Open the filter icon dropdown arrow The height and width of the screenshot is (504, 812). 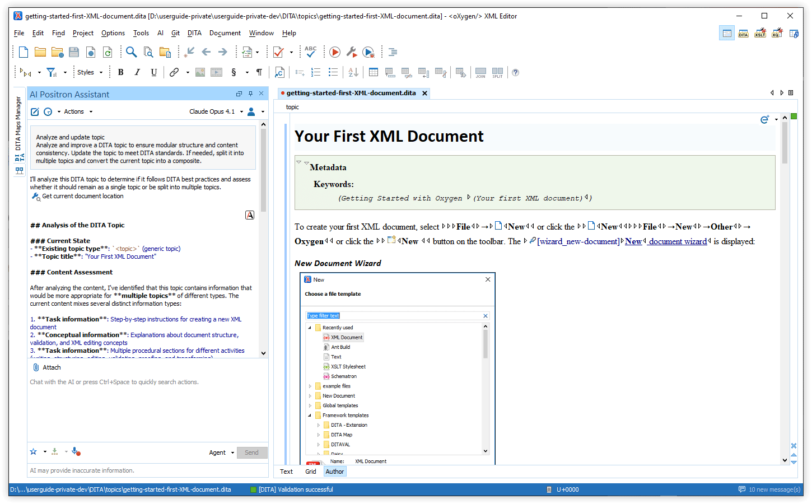[x=65, y=73]
